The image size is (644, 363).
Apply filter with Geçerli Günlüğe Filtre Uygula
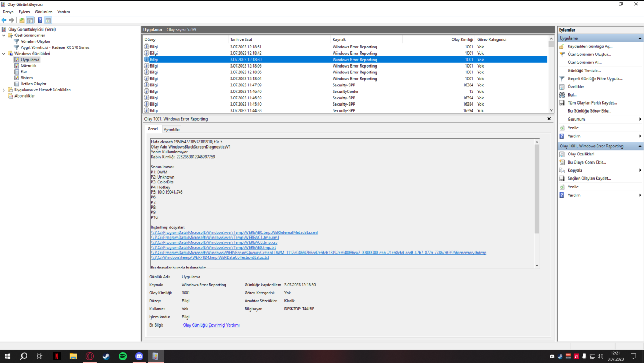pos(595,78)
